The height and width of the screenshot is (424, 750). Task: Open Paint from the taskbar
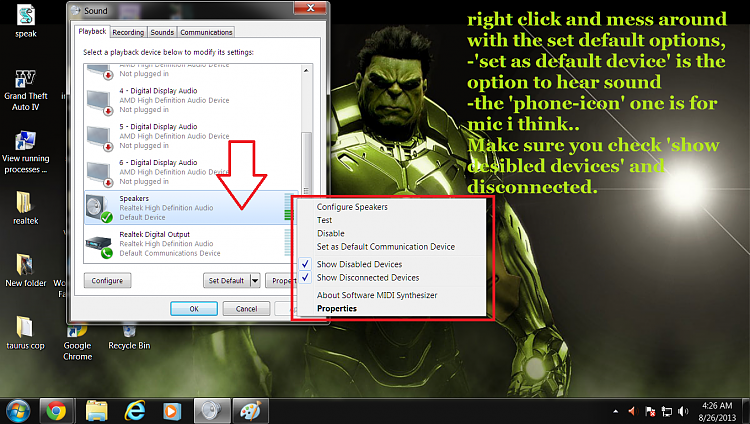click(250, 411)
